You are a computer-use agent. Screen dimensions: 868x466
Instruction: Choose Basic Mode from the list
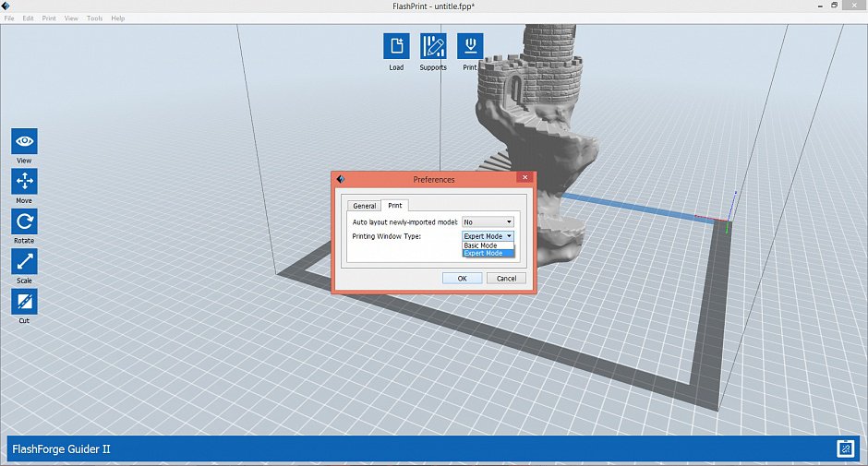click(480, 245)
